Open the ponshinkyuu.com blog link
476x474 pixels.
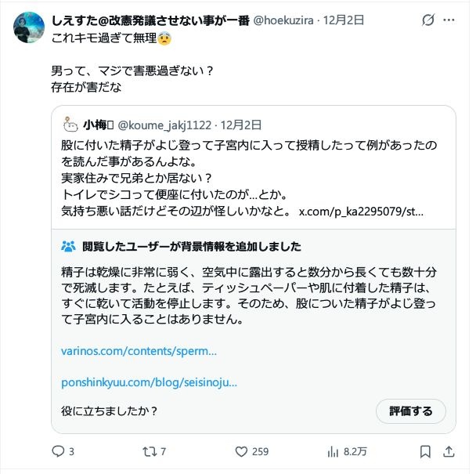click(149, 383)
